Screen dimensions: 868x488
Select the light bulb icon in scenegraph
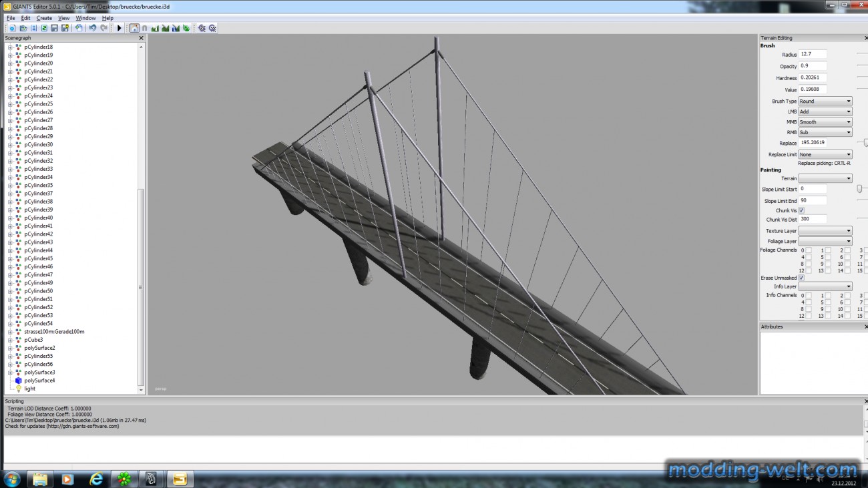tap(18, 389)
